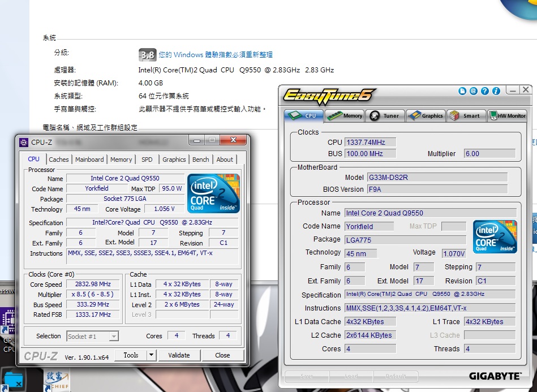This screenshot has width=537, height=392.
Task: Open the purple CPU chip desktop shortcut
Action: click(7, 320)
